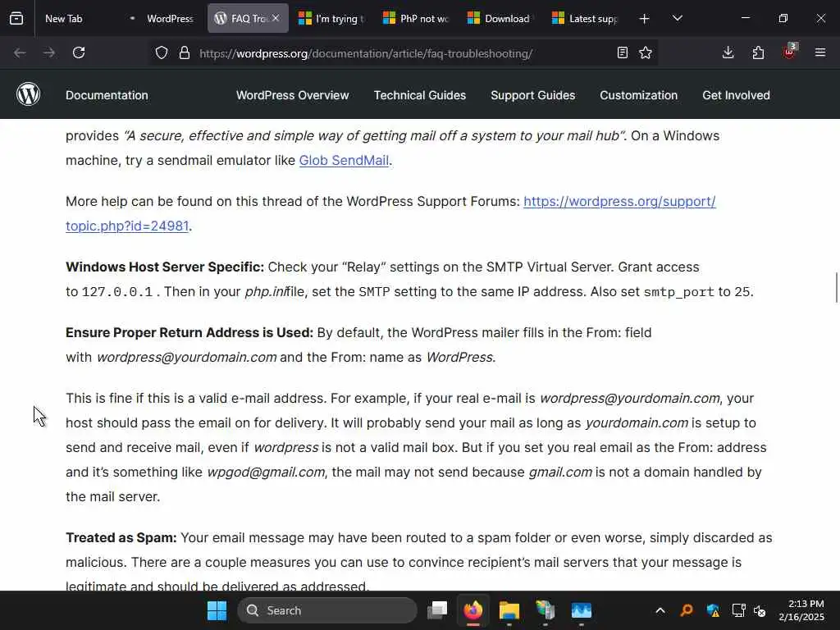Reload the page with refresh icon
This screenshot has height=630, width=840.
tap(79, 52)
